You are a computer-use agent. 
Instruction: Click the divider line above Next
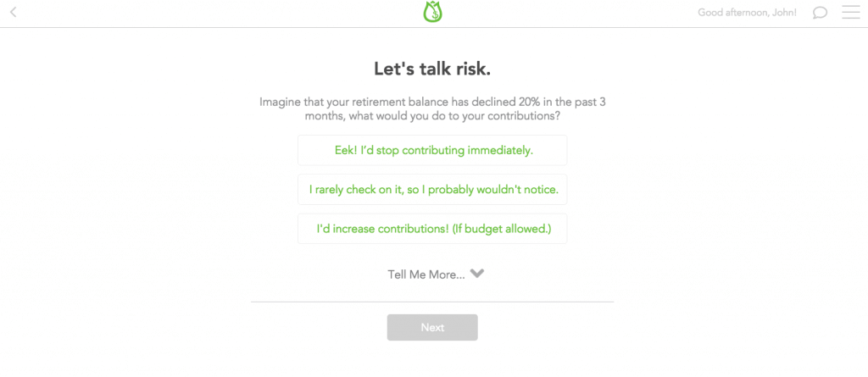pos(432,302)
